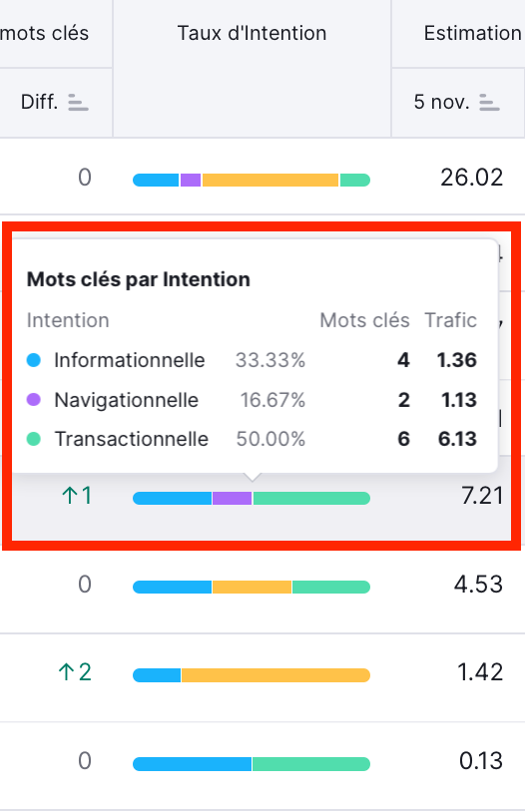Click the green up arrow 2 indicator
This screenshot has height=812, width=525.
tap(75, 672)
